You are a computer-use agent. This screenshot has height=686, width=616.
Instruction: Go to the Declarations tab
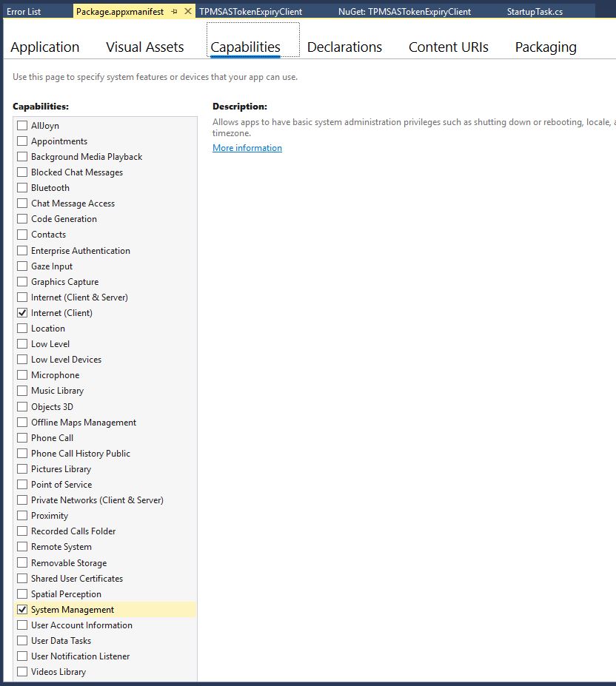(344, 47)
